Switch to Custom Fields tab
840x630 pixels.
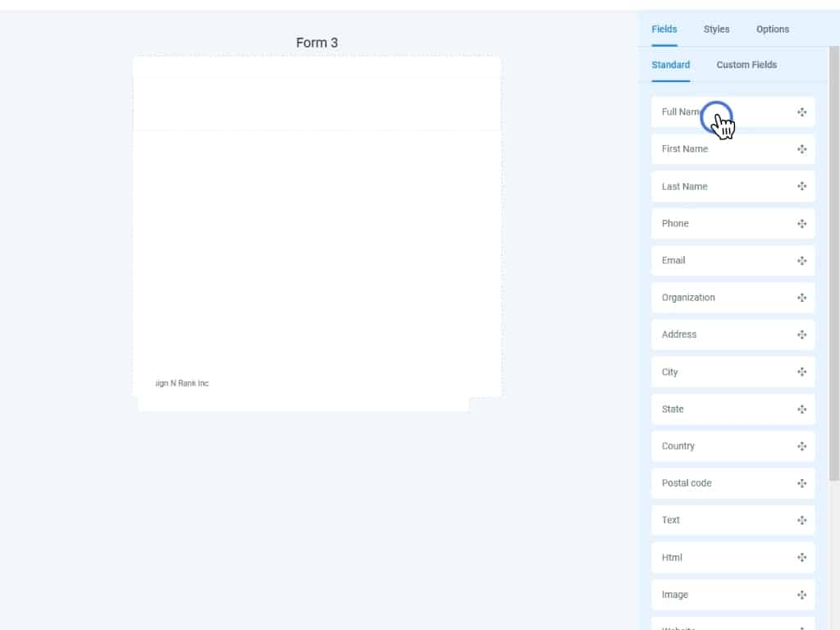click(746, 65)
